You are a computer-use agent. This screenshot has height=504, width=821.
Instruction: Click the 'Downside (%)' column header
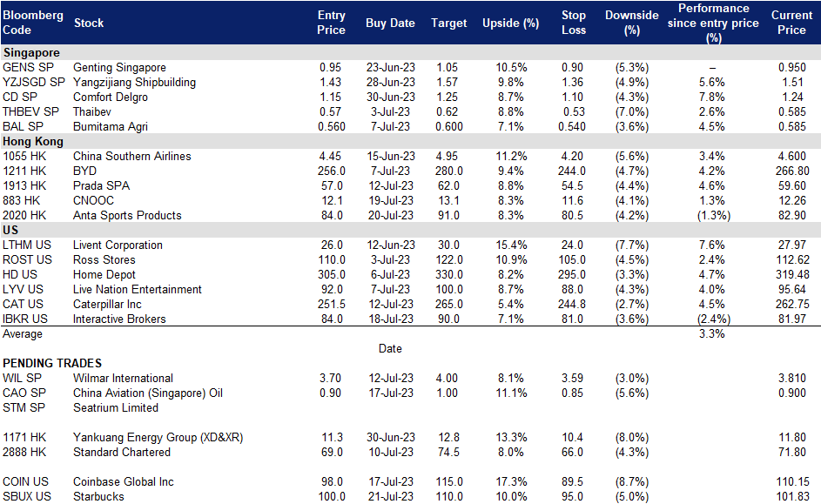(x=632, y=23)
